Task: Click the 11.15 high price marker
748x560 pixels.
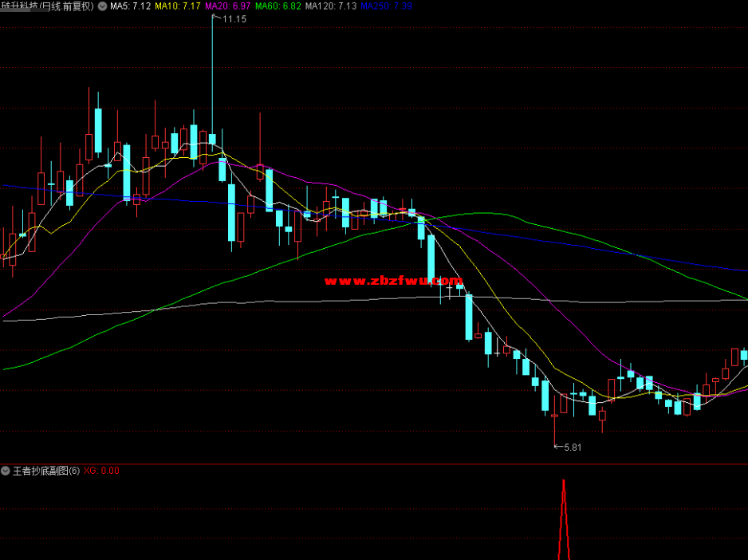Action: tap(234, 18)
